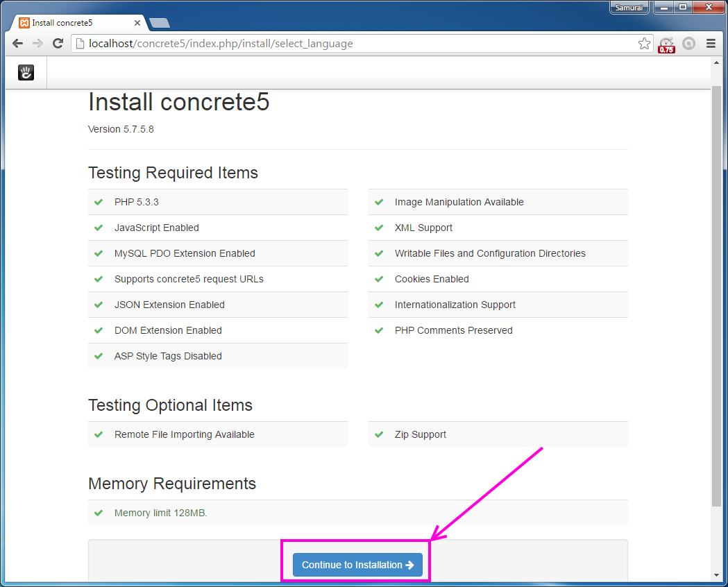Click the scrollbar up arrow
Image resolution: width=728 pixels, height=587 pixels.
tap(716, 62)
